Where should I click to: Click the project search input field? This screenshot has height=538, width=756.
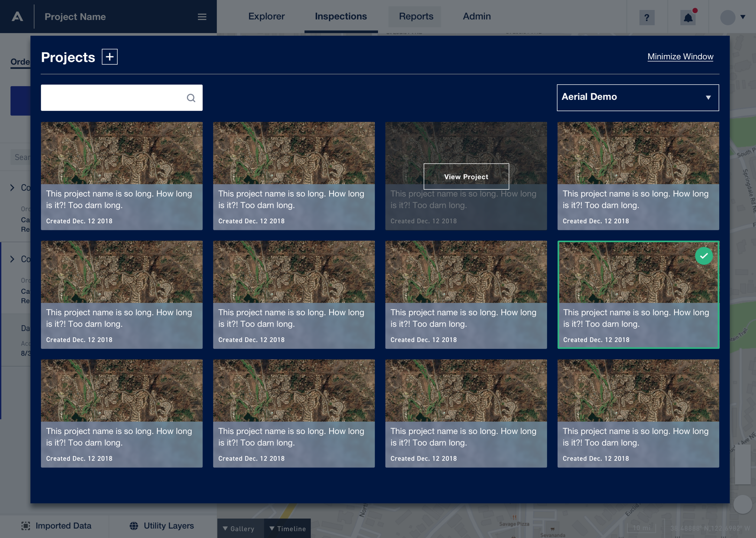click(x=122, y=98)
